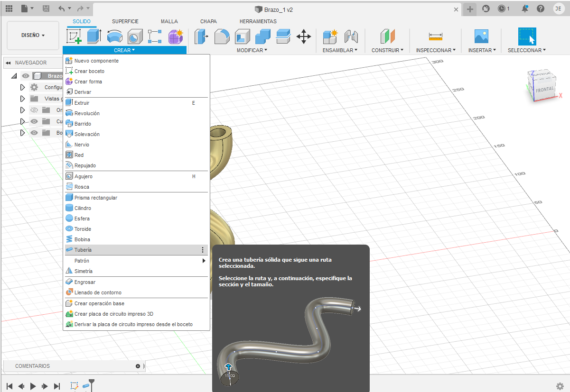The image size is (570, 392).
Task: Click the Offset Face toolbar icon
Action: coord(283,36)
